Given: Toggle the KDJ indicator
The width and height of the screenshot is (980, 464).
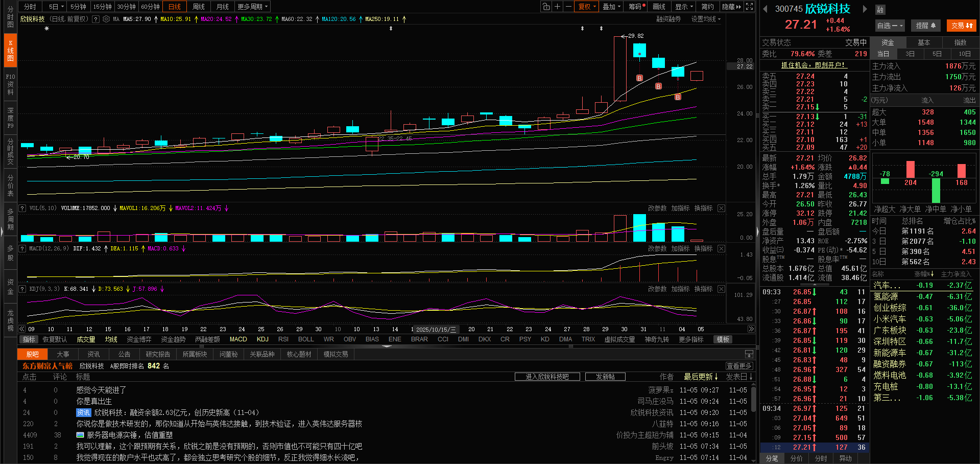Looking at the screenshot, I should click(262, 339).
